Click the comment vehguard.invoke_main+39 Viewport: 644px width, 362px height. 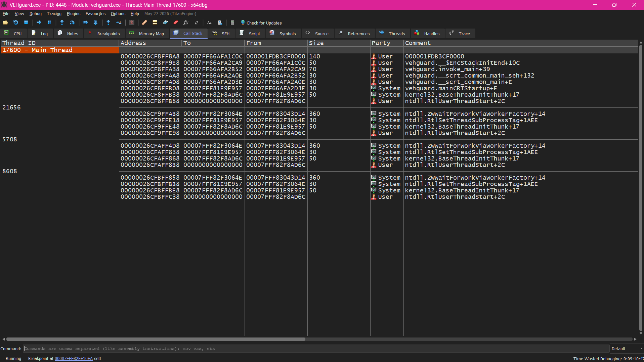pyautogui.click(x=447, y=69)
